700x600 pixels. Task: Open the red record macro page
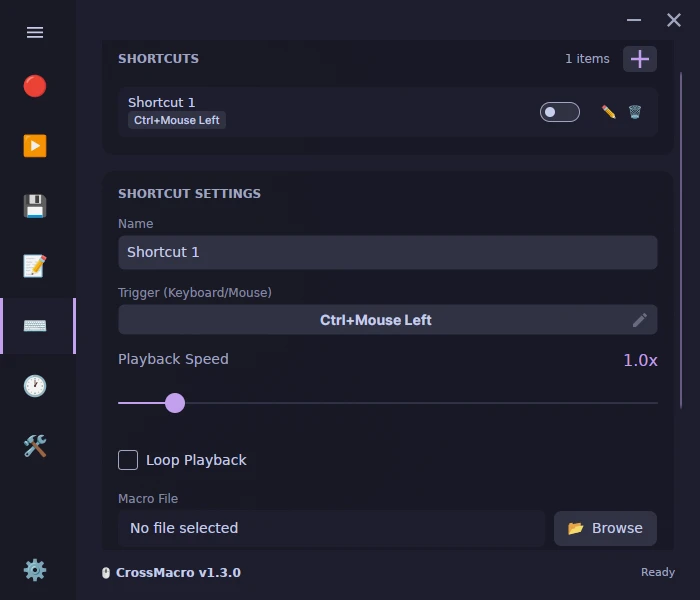(35, 86)
